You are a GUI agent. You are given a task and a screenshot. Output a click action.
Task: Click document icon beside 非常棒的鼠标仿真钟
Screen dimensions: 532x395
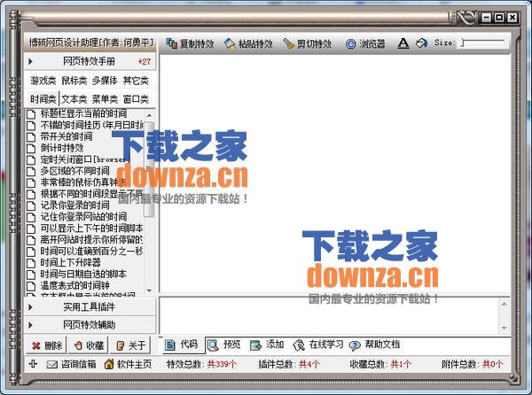click(x=31, y=182)
